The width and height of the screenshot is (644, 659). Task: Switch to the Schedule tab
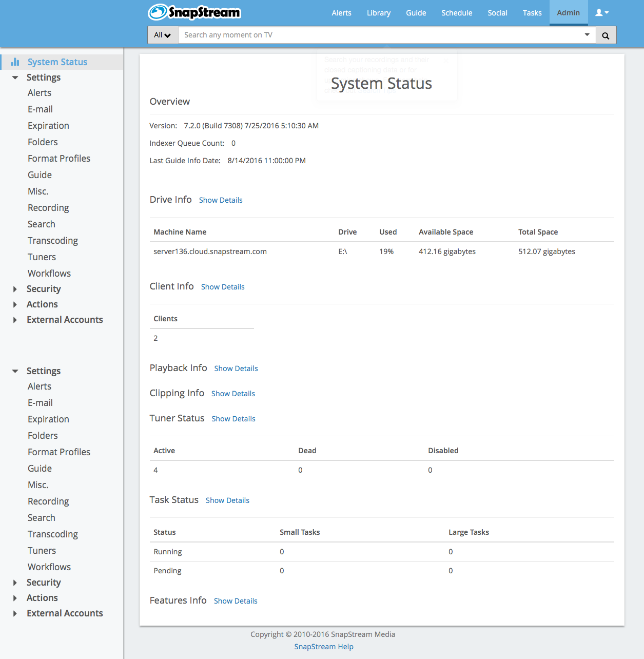tap(457, 13)
